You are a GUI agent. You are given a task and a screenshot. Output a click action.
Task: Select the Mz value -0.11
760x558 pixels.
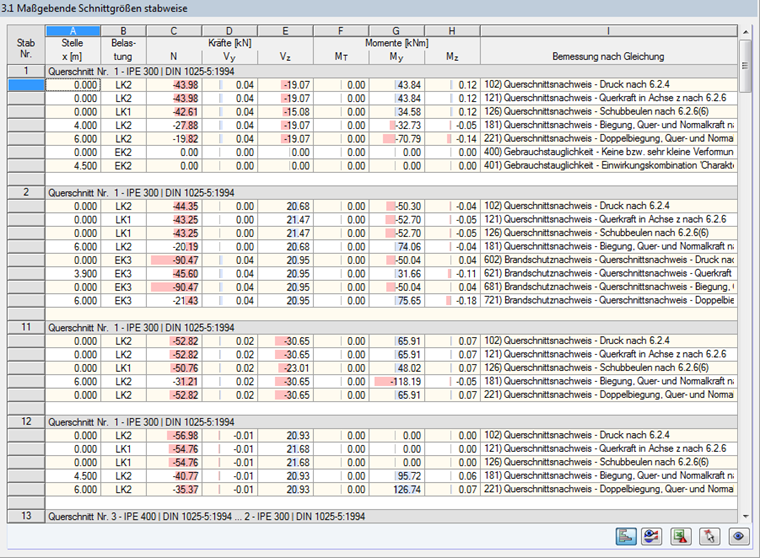pos(452,274)
